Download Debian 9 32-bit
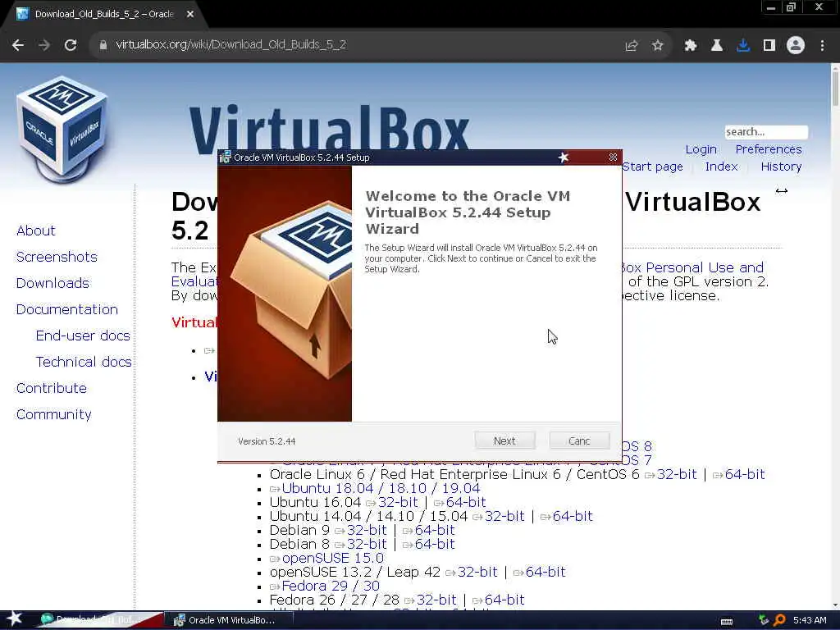This screenshot has width=840, height=630. tap(367, 531)
